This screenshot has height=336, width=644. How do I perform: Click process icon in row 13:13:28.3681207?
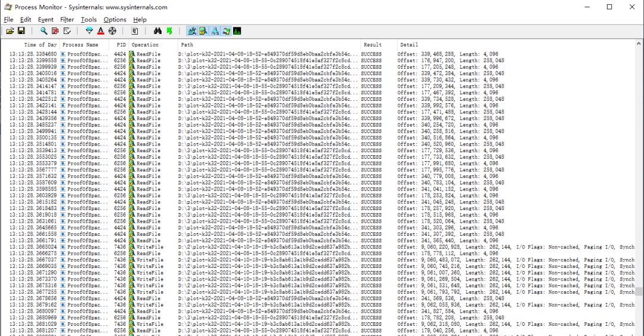coord(63,330)
